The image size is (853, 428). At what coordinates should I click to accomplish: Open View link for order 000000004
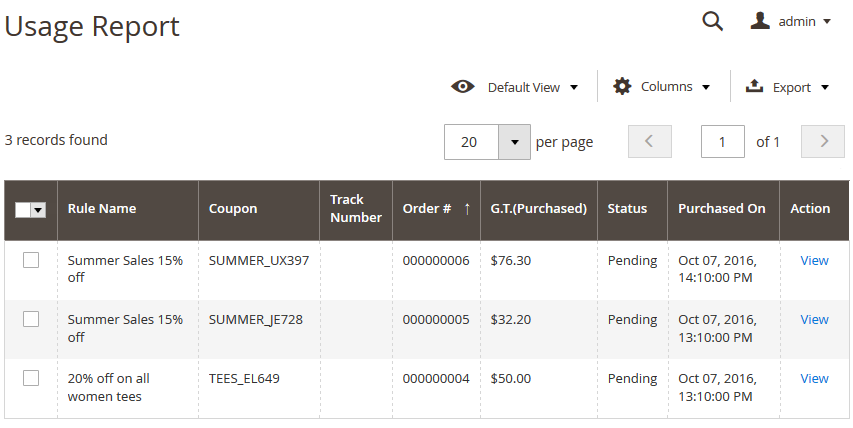(x=814, y=378)
